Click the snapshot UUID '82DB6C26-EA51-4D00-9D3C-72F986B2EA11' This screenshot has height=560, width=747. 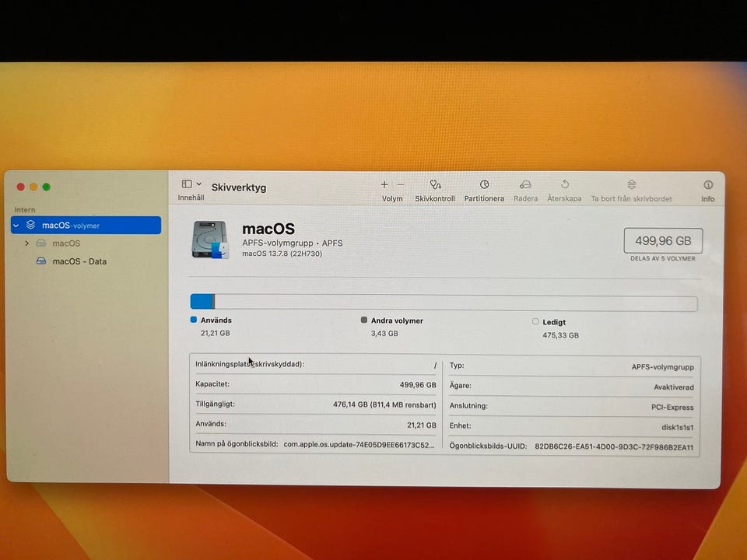pyautogui.click(x=614, y=447)
